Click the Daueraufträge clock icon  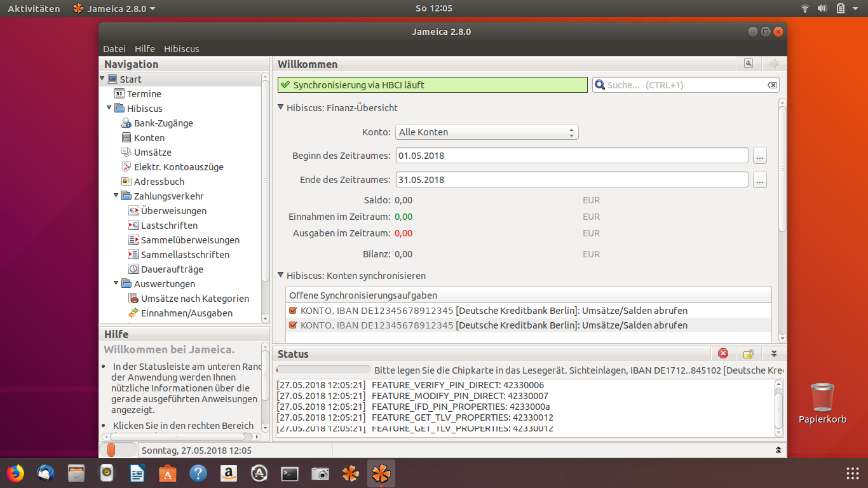tap(133, 269)
